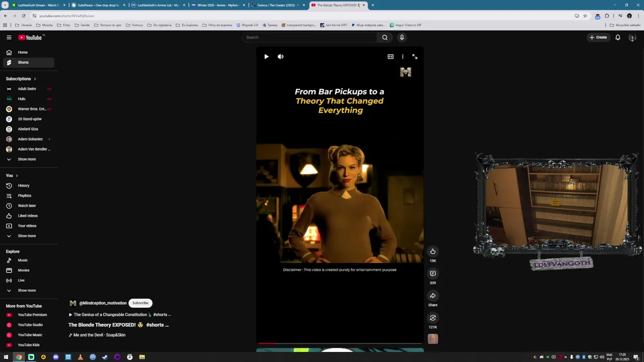Click the Create button

point(598,37)
